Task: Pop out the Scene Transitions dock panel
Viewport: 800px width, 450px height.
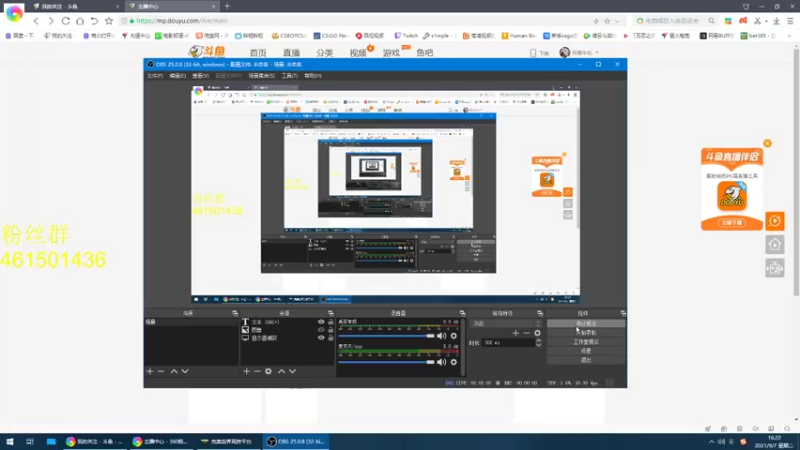Action: (540, 313)
